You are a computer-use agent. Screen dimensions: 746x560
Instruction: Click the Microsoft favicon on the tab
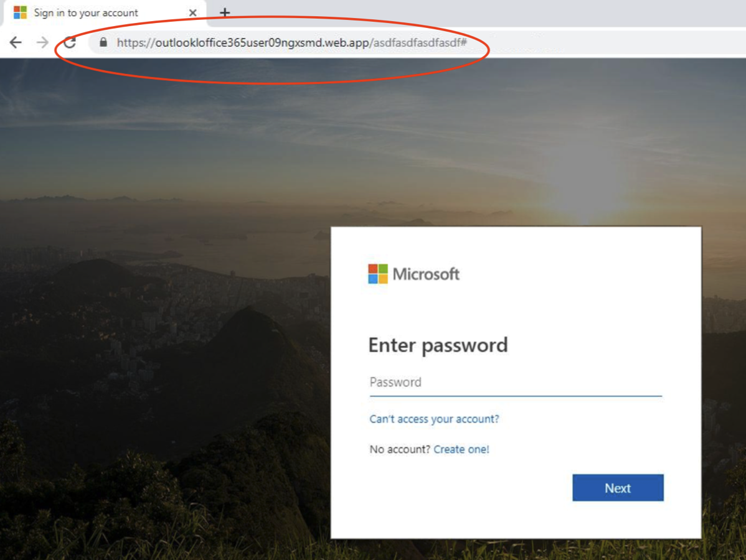pos(21,12)
